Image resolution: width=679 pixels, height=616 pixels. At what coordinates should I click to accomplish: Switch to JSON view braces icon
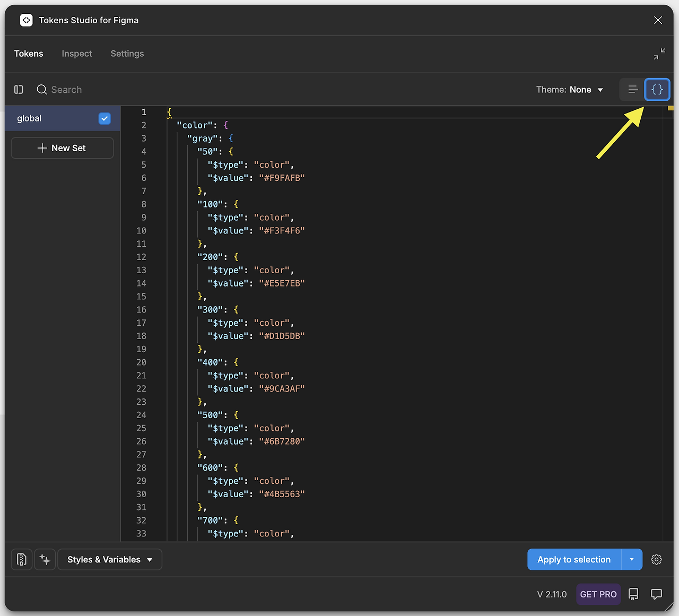point(657,90)
